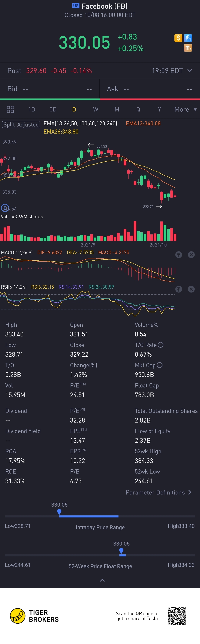Tap RSI(6,14,24) indicator label
Viewport: 200px width, 644px height.
tap(14, 287)
